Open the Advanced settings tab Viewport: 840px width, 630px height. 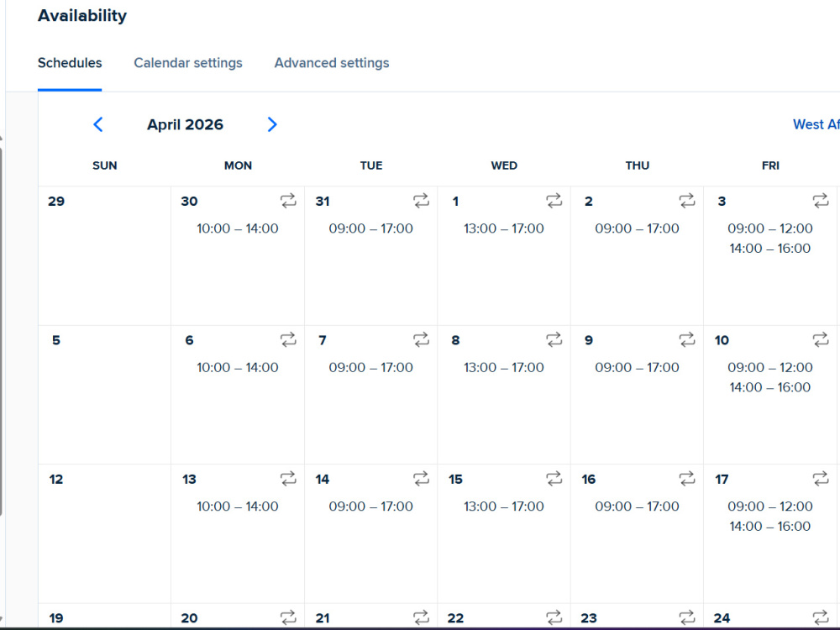[332, 63]
